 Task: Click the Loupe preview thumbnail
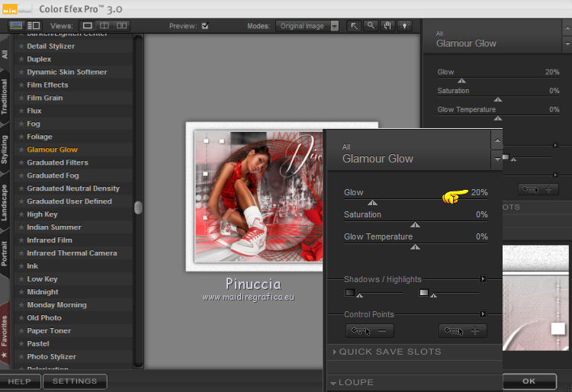click(535, 298)
